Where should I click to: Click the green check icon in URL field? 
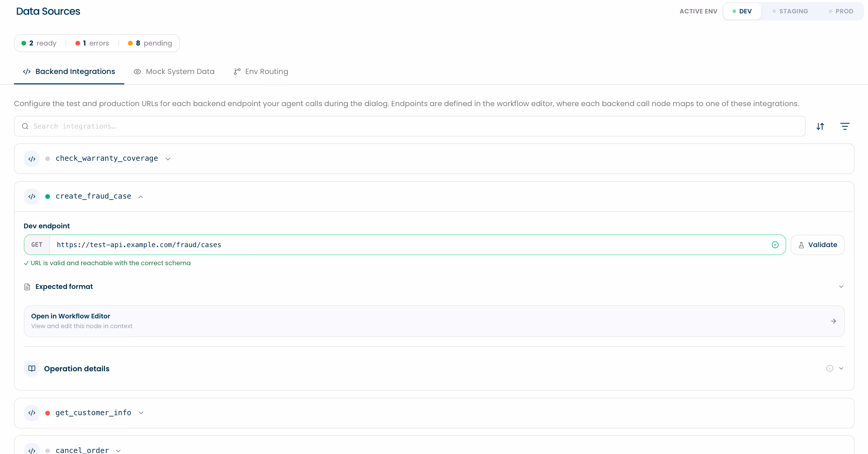[775, 245]
